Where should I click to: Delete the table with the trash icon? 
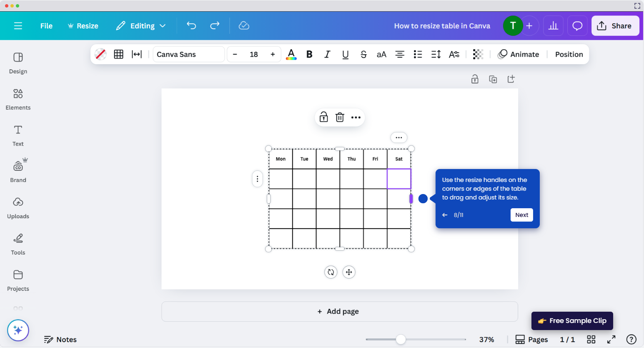[x=340, y=117]
